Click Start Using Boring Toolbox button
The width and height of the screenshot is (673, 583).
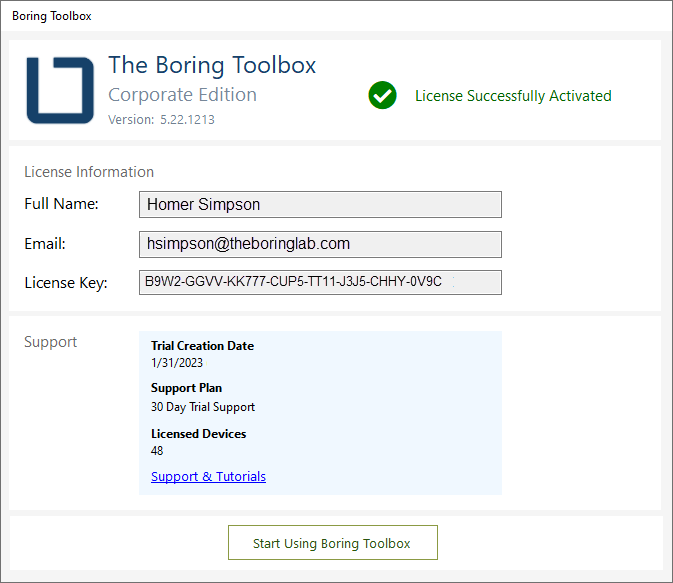[x=333, y=543]
